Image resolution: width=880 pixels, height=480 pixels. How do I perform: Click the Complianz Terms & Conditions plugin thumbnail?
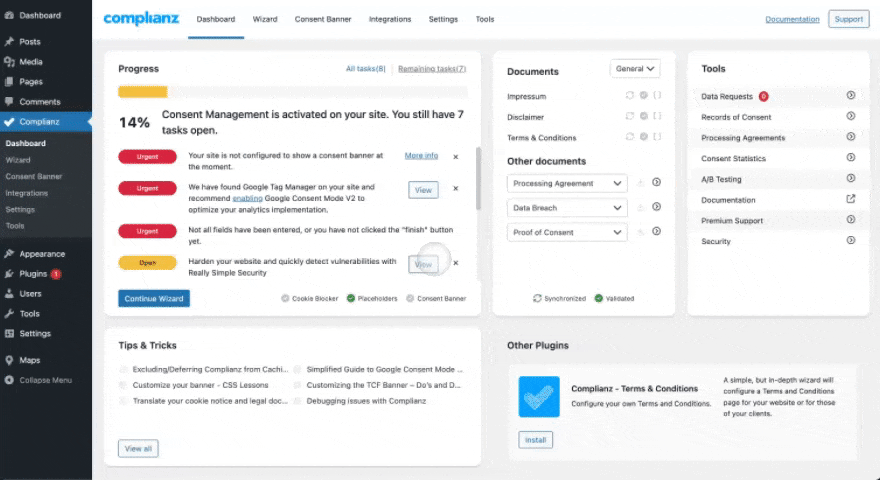coord(539,396)
